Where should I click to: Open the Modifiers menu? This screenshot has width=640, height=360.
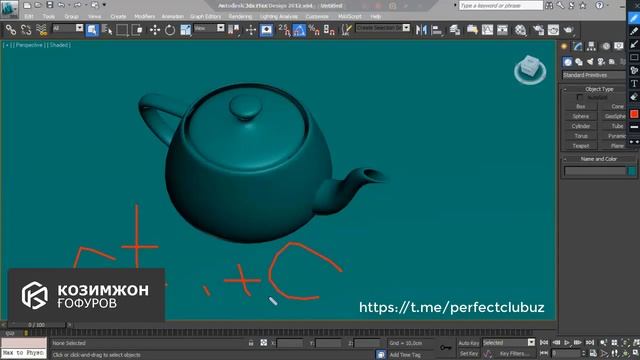pyautogui.click(x=144, y=17)
